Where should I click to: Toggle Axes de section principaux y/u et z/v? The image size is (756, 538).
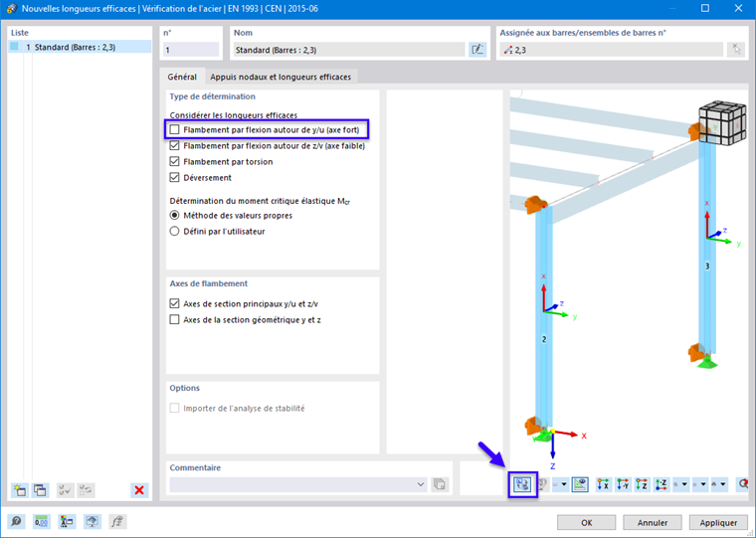(x=174, y=303)
